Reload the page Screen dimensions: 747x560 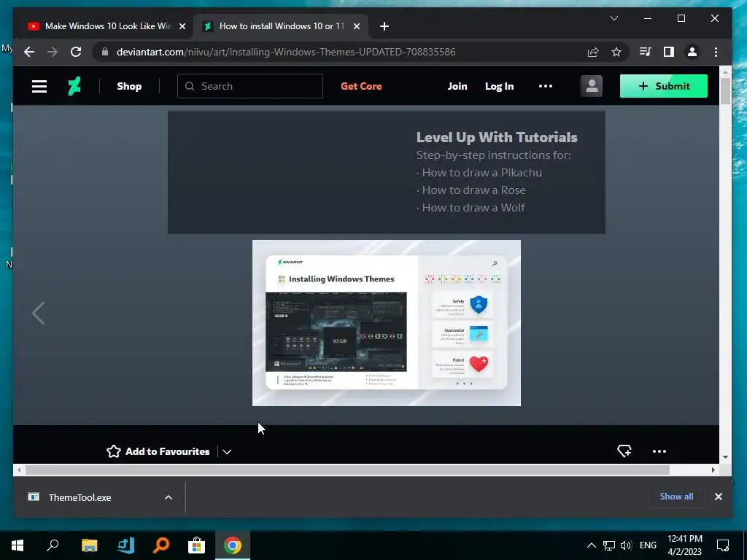pyautogui.click(x=76, y=52)
